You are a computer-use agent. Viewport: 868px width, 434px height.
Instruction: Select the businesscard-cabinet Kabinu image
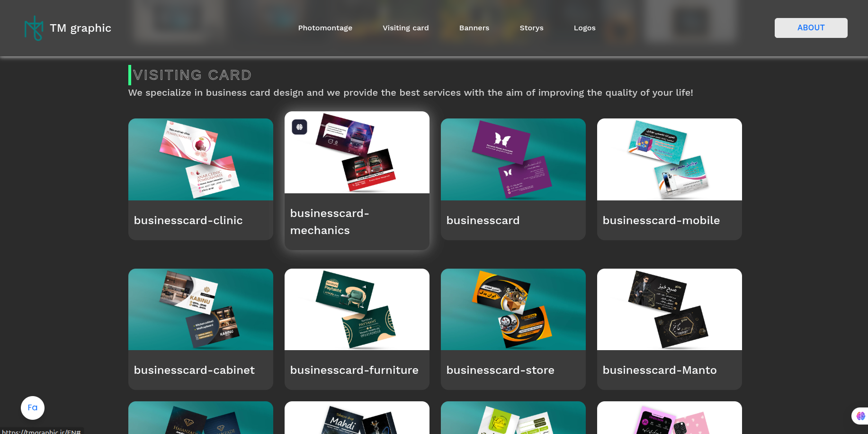click(201, 309)
